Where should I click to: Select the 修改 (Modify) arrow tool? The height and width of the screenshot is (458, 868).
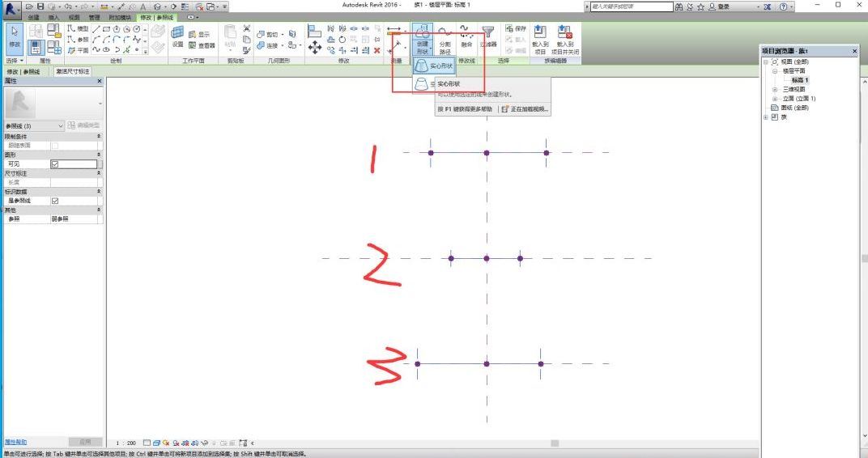pos(15,37)
